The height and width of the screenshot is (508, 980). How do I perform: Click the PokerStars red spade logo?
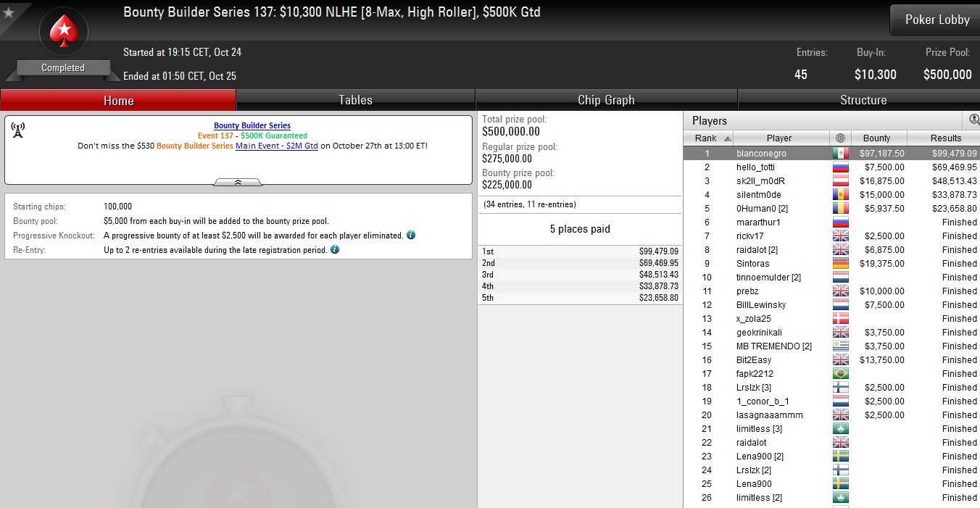pos(63,30)
